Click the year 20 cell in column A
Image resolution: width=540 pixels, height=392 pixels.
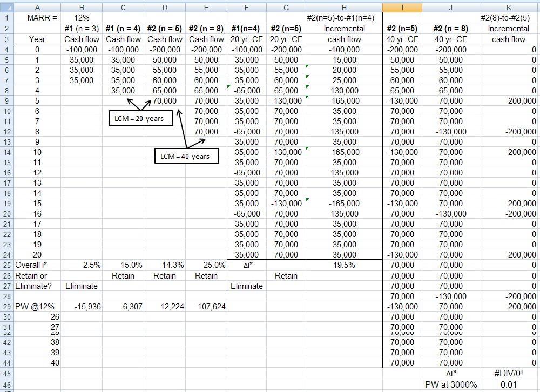(37, 255)
